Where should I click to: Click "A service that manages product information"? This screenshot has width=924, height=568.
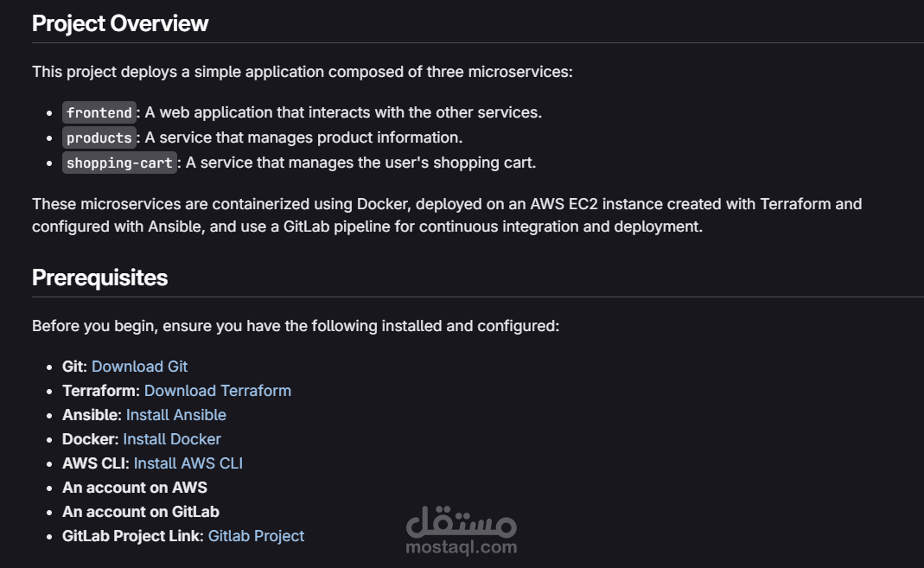303,137
